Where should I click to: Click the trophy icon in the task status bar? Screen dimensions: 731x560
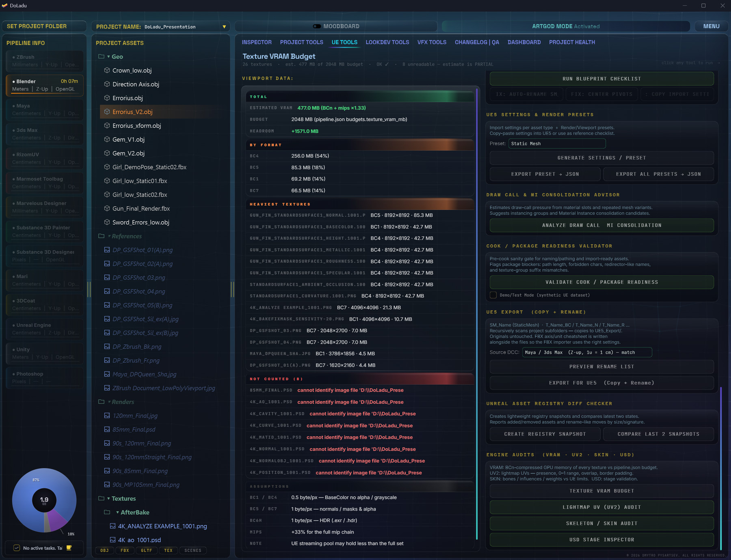tap(69, 548)
